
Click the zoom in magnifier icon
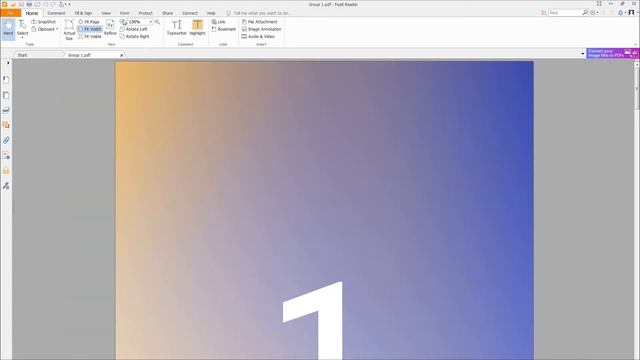click(x=157, y=22)
